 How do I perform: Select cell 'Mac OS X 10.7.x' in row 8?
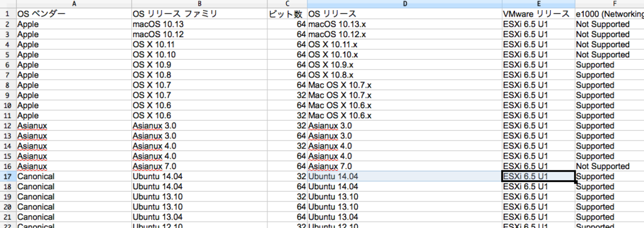pyautogui.click(x=404, y=85)
